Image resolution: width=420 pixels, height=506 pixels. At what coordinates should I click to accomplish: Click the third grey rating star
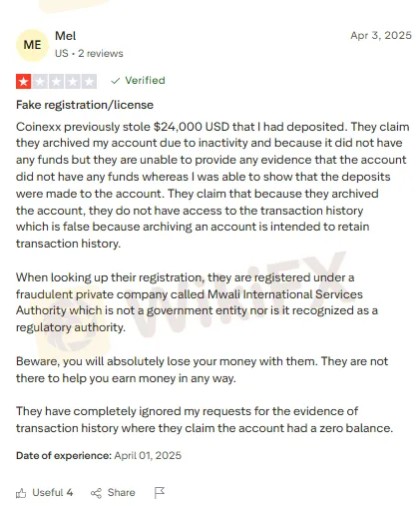click(x=56, y=82)
